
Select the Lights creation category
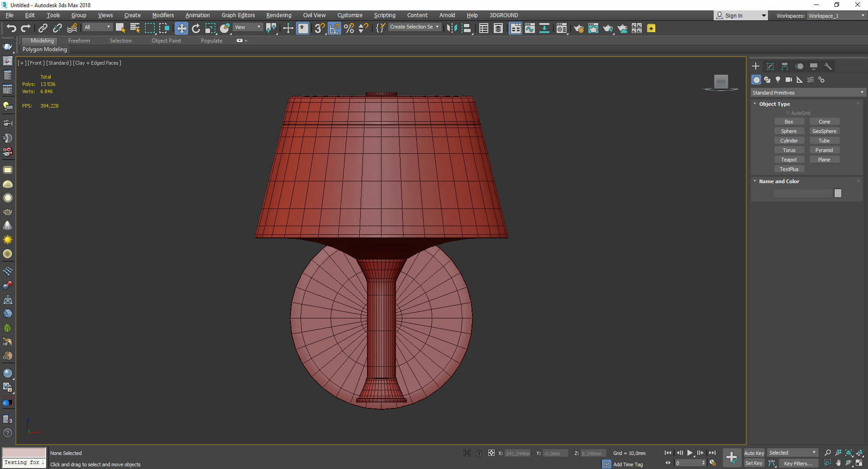point(778,80)
